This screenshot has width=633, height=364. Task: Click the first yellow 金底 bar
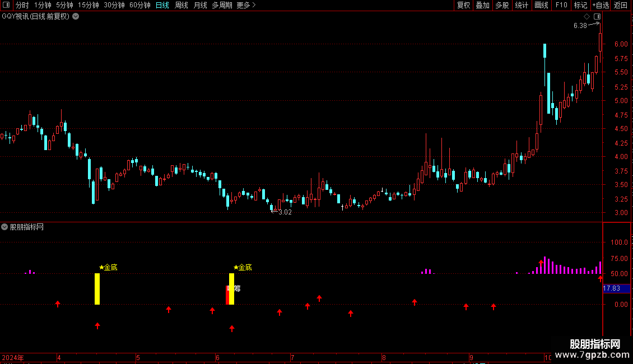(97, 289)
